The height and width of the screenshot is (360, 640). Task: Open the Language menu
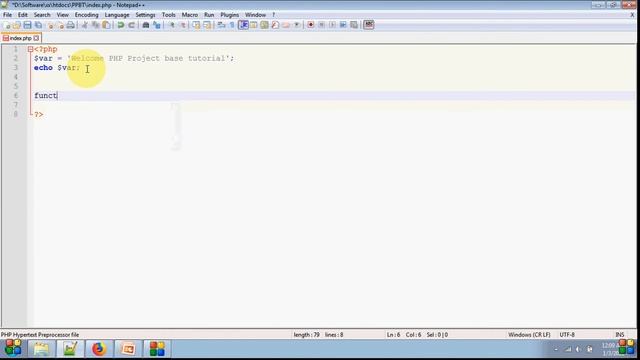pos(117,15)
